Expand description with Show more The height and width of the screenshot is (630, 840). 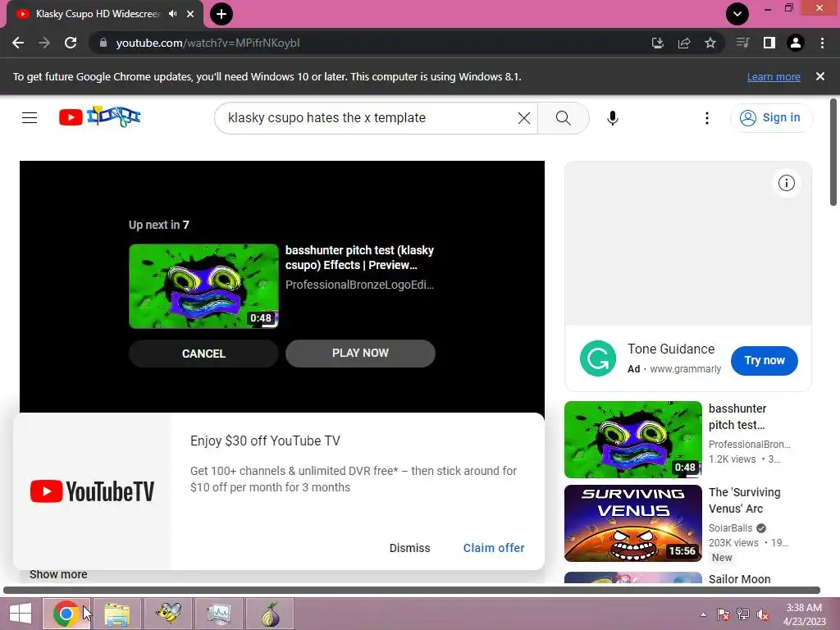pyautogui.click(x=58, y=574)
